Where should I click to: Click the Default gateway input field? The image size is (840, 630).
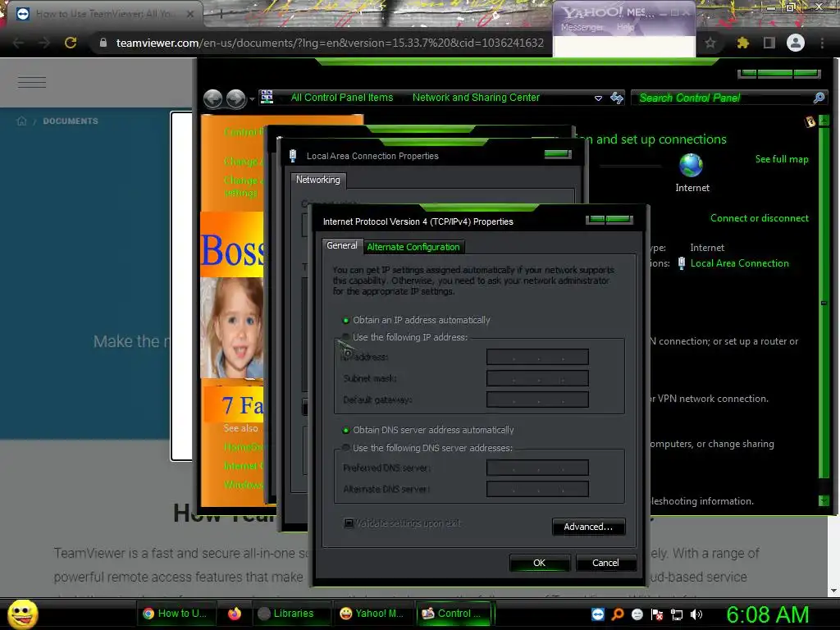click(537, 399)
